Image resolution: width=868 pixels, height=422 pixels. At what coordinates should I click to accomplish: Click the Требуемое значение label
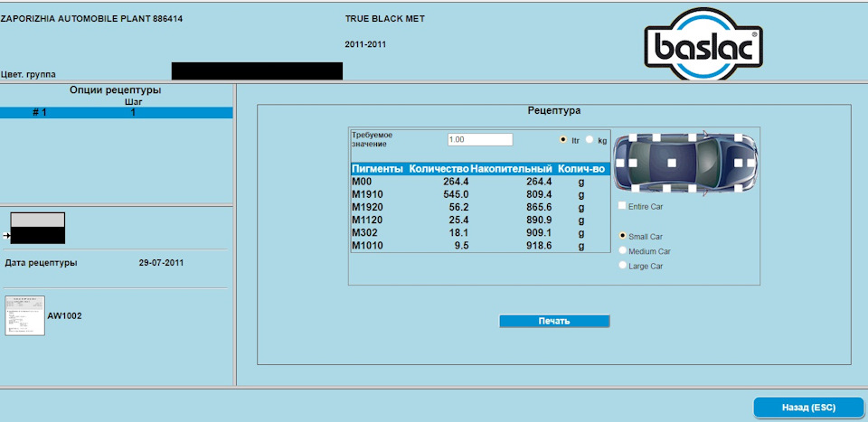coord(372,139)
